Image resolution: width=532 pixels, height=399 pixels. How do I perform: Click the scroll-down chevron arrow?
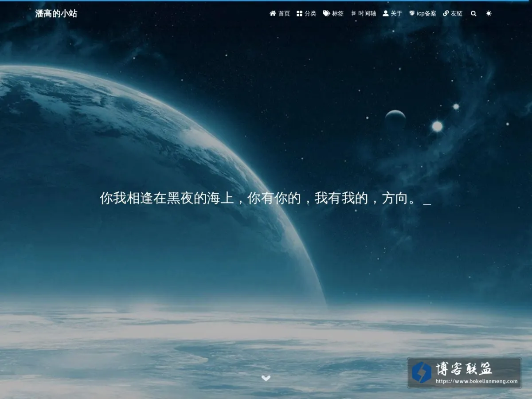pyautogui.click(x=266, y=378)
